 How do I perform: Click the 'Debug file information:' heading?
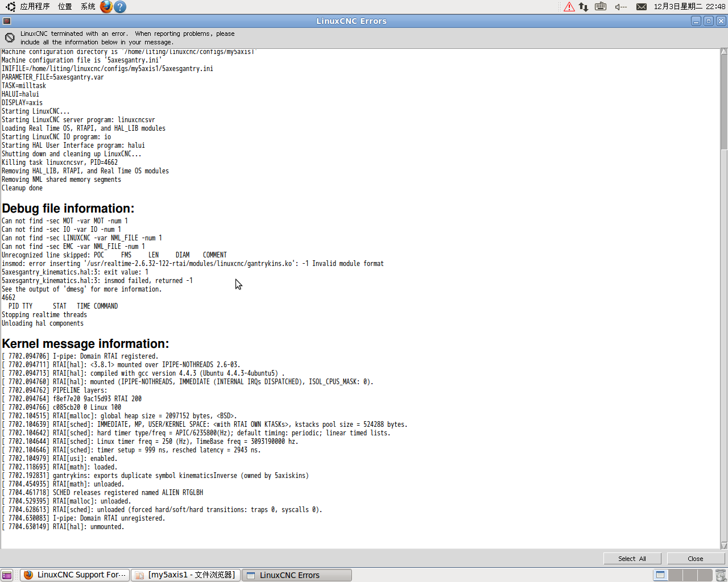pyautogui.click(x=68, y=209)
